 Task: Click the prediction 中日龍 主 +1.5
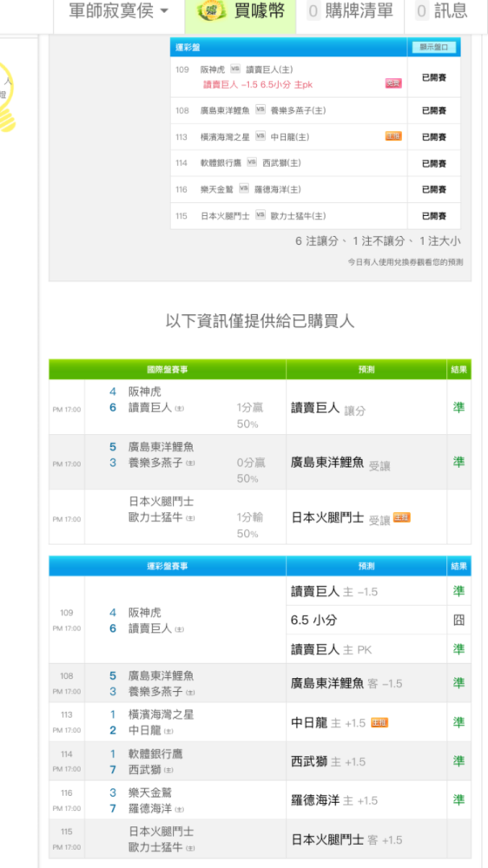pyautogui.click(x=328, y=723)
